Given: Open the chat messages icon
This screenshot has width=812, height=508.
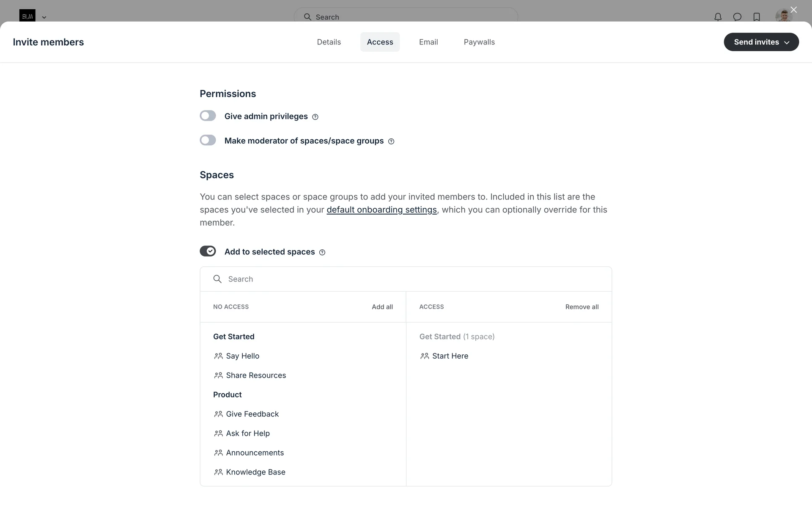Looking at the screenshot, I should [737, 17].
